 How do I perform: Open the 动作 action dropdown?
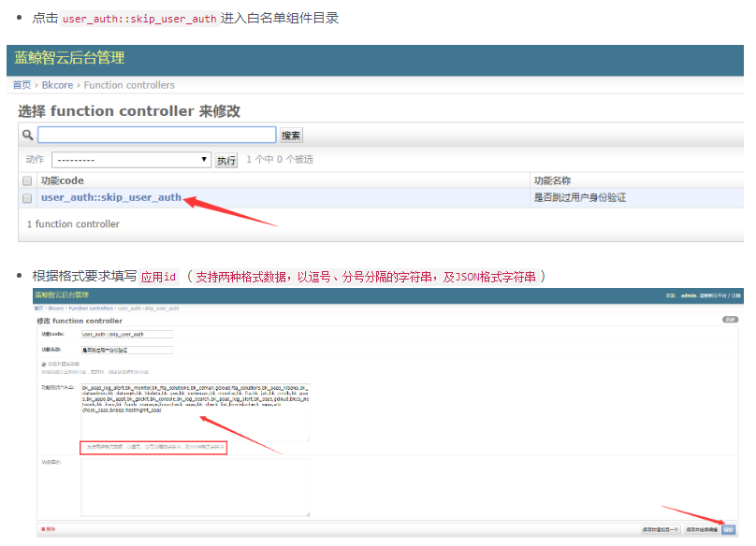[131, 160]
